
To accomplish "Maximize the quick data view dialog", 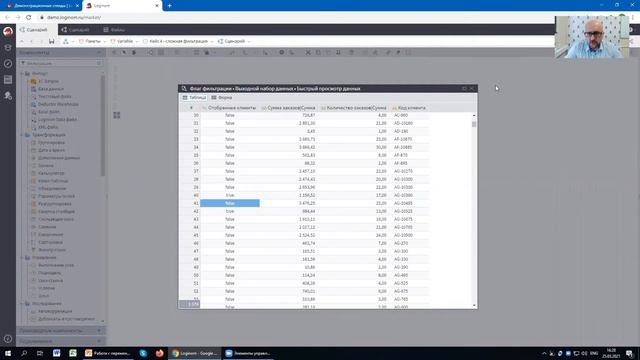I will pos(464,89).
